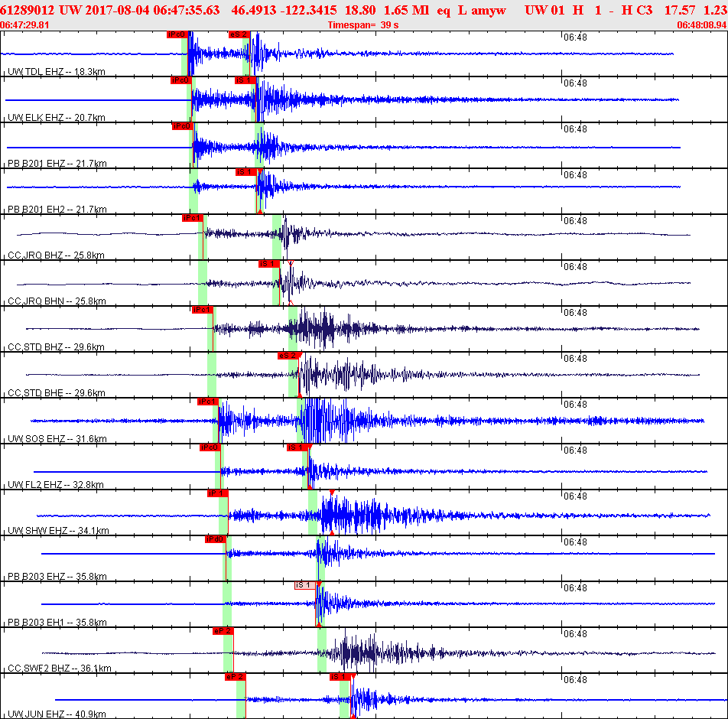Viewport: 728px width, 719px height.
Task: Select the iS 1 pick flag on UW ELK trace
Action: [245, 80]
